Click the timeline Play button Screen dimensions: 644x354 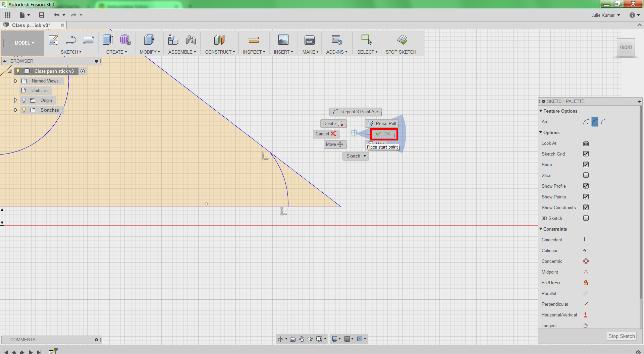31,352
